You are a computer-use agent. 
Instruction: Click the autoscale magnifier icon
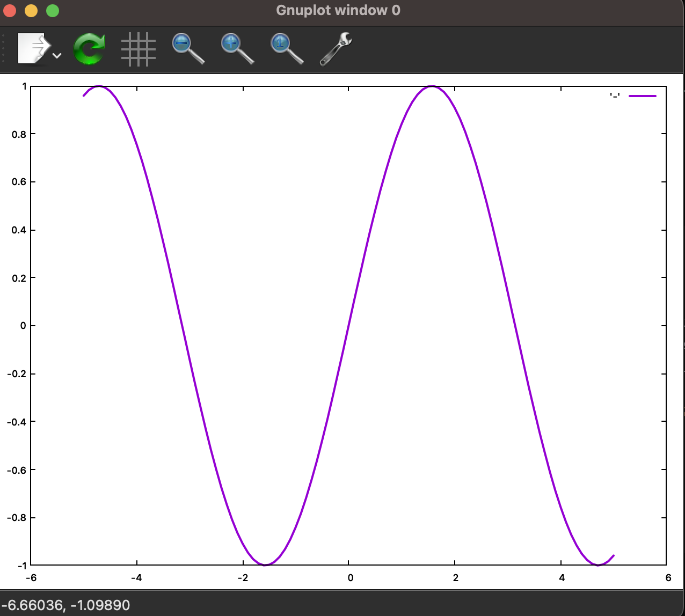click(x=287, y=49)
